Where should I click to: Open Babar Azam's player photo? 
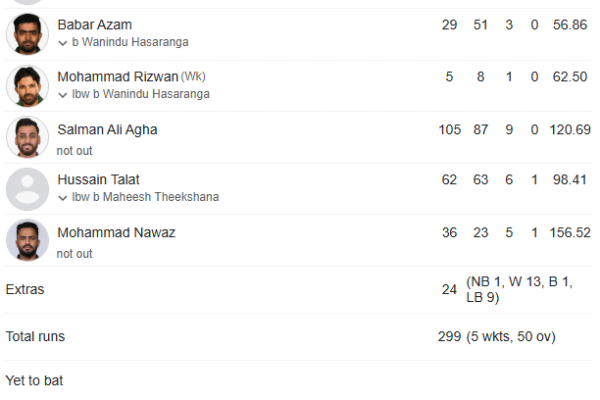coord(27,34)
